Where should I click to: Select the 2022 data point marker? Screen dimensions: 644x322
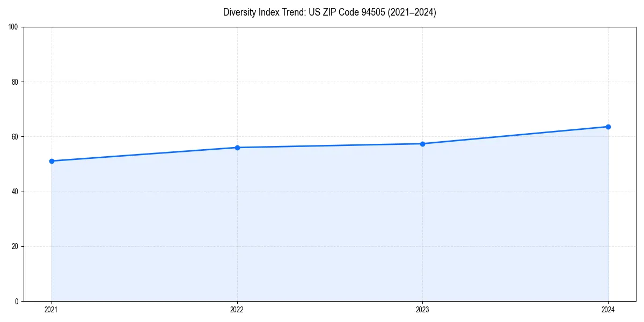pos(237,148)
